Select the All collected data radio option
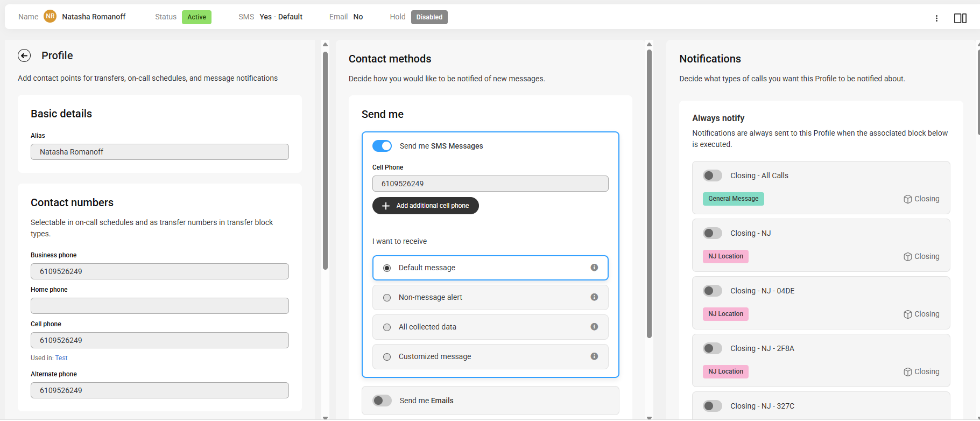The width and height of the screenshot is (980, 421). point(387,327)
